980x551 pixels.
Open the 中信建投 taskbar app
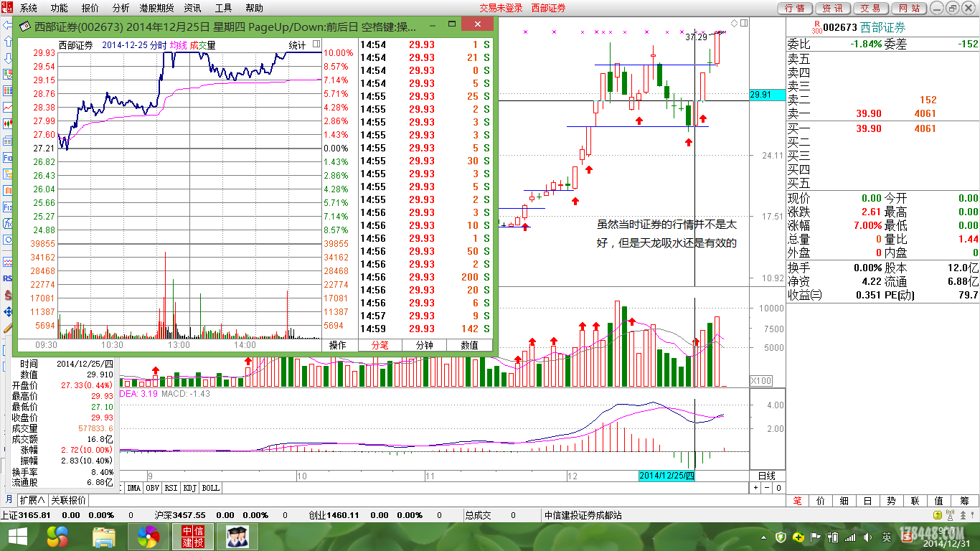coord(192,537)
